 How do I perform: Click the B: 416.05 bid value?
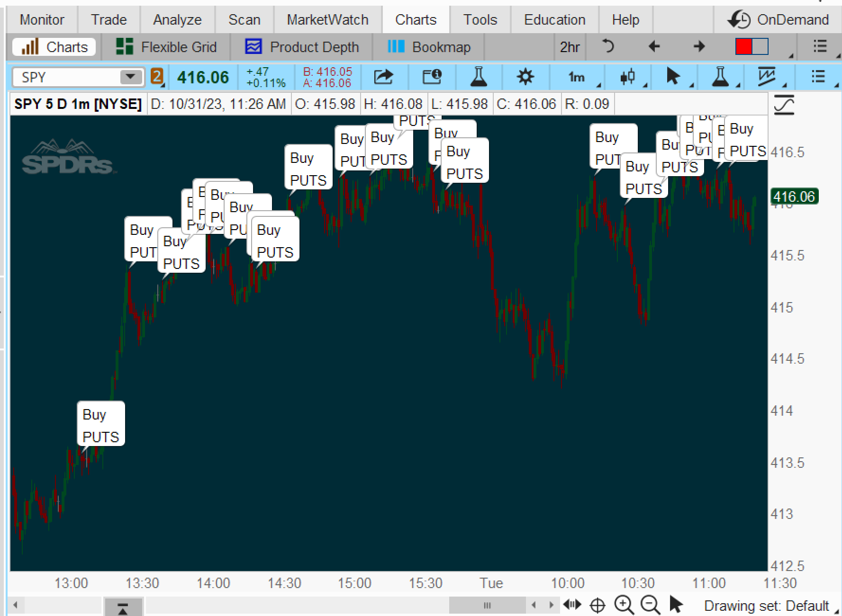point(327,71)
